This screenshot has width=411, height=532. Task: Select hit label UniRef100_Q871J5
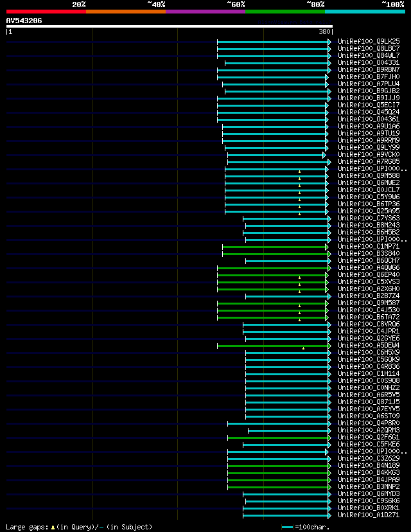click(x=369, y=402)
